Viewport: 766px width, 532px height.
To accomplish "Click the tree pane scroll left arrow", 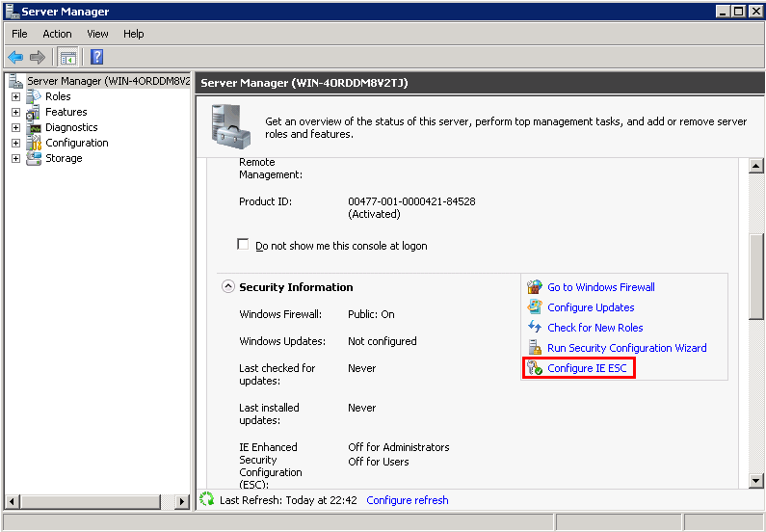I will tap(13, 501).
